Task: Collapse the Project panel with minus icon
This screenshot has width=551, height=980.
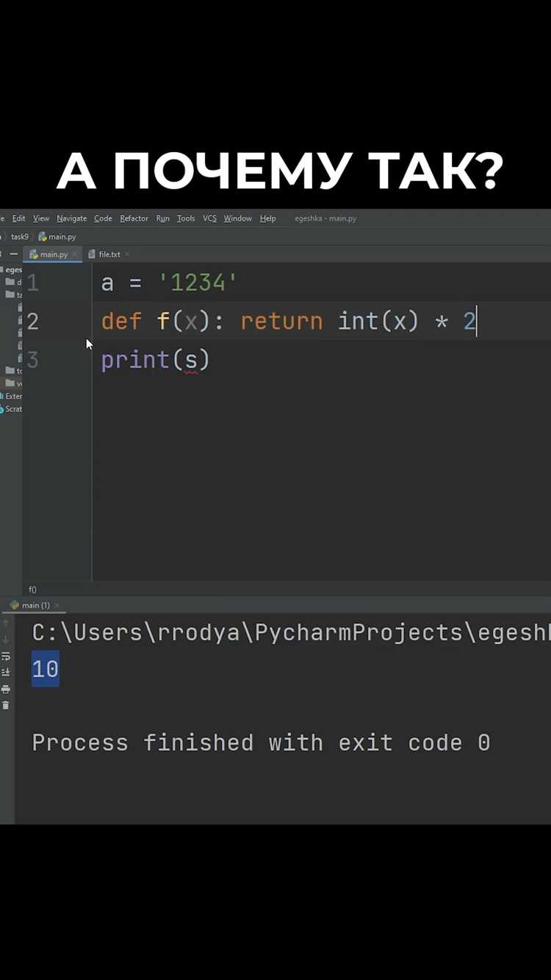Action: coord(13,254)
